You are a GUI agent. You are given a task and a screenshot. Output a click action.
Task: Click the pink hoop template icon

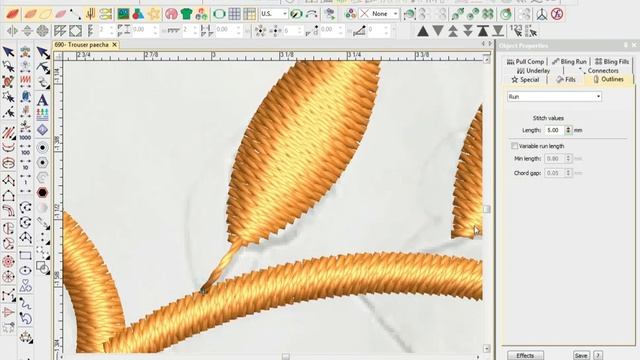click(171, 14)
